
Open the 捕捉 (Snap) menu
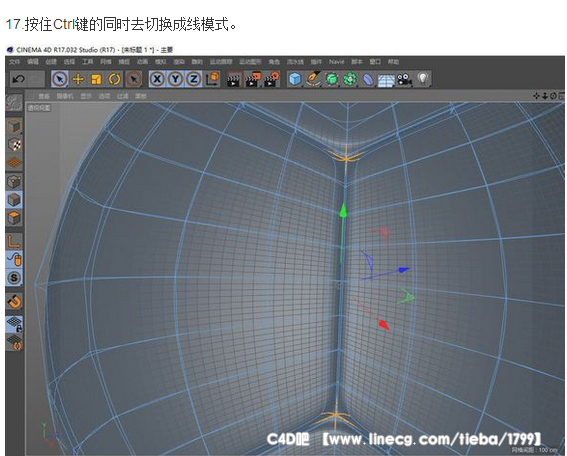pos(124,62)
